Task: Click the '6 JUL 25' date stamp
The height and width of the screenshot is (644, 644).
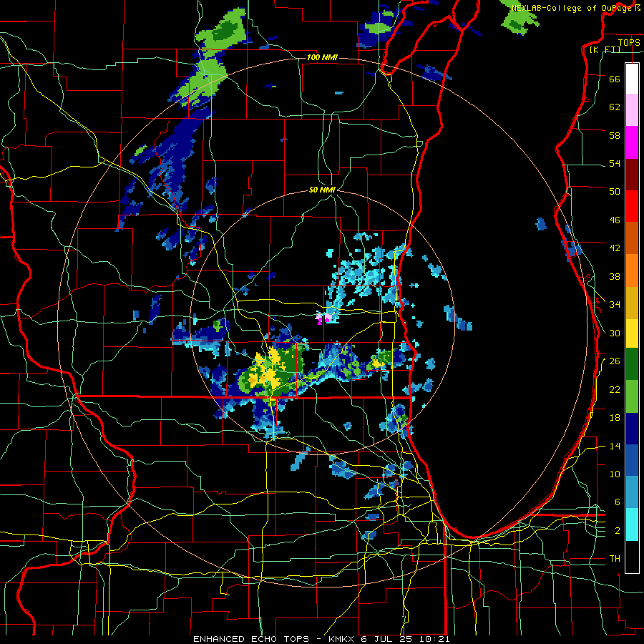Action: [x=387, y=639]
